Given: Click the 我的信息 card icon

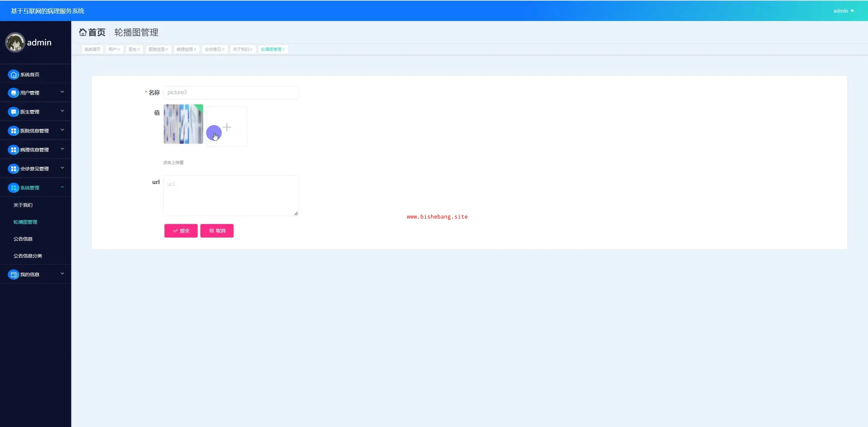Looking at the screenshot, I should pos(13,274).
